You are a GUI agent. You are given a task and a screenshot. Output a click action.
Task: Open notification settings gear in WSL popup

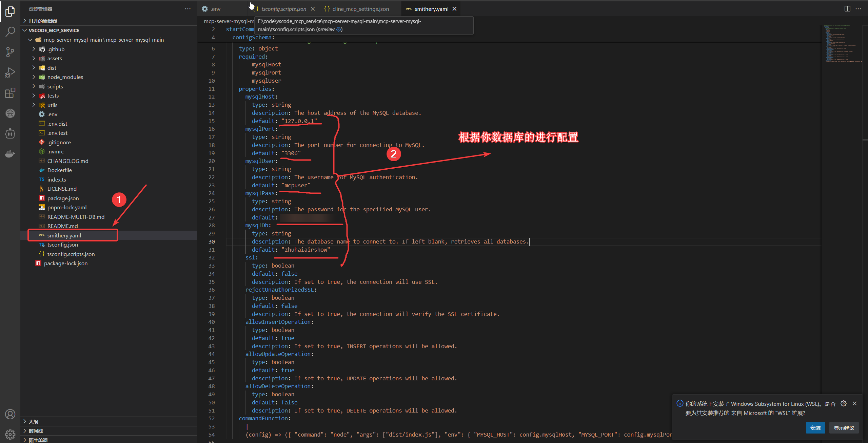click(x=844, y=403)
